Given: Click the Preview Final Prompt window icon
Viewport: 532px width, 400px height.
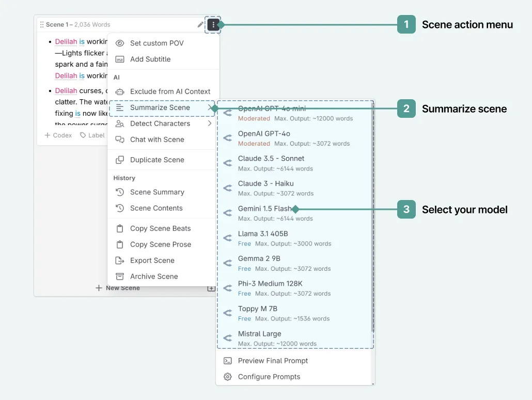Looking at the screenshot, I should (228, 360).
